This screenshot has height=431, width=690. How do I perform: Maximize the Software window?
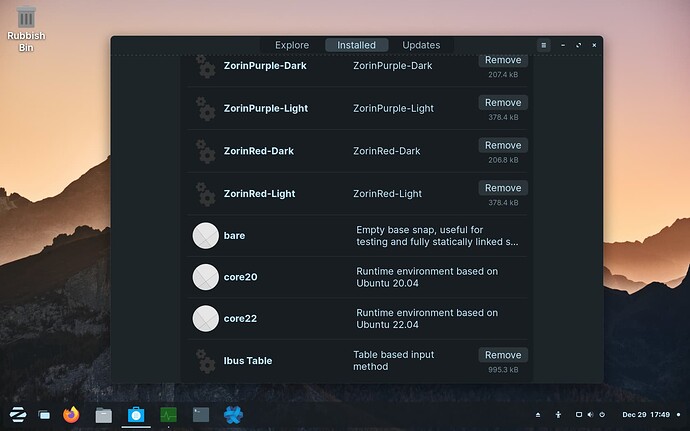pyautogui.click(x=578, y=45)
